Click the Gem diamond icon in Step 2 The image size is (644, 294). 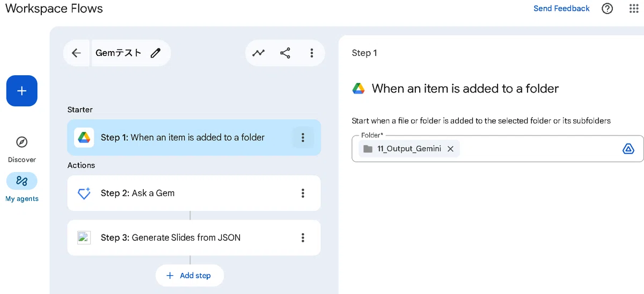click(84, 193)
